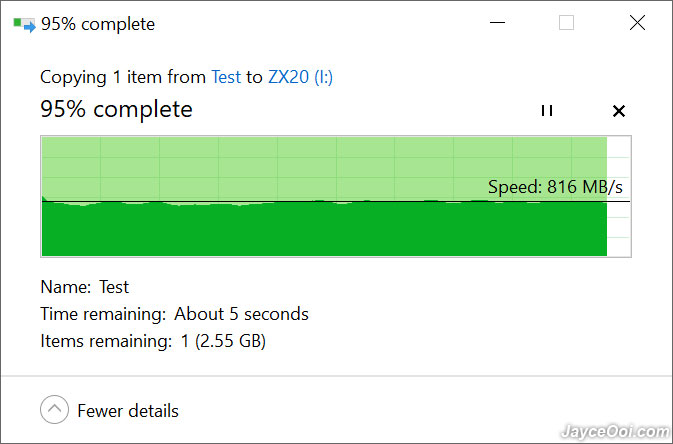Open the Test source folder link

(x=226, y=77)
